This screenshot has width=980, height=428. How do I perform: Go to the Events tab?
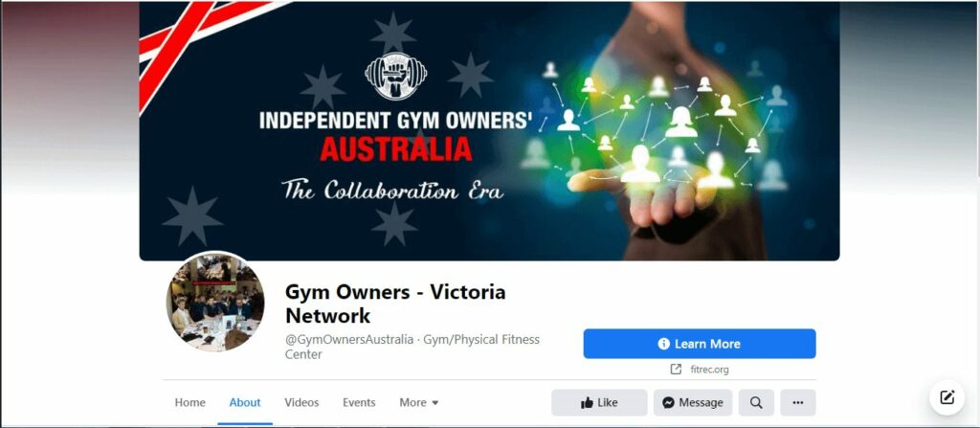coord(359,402)
